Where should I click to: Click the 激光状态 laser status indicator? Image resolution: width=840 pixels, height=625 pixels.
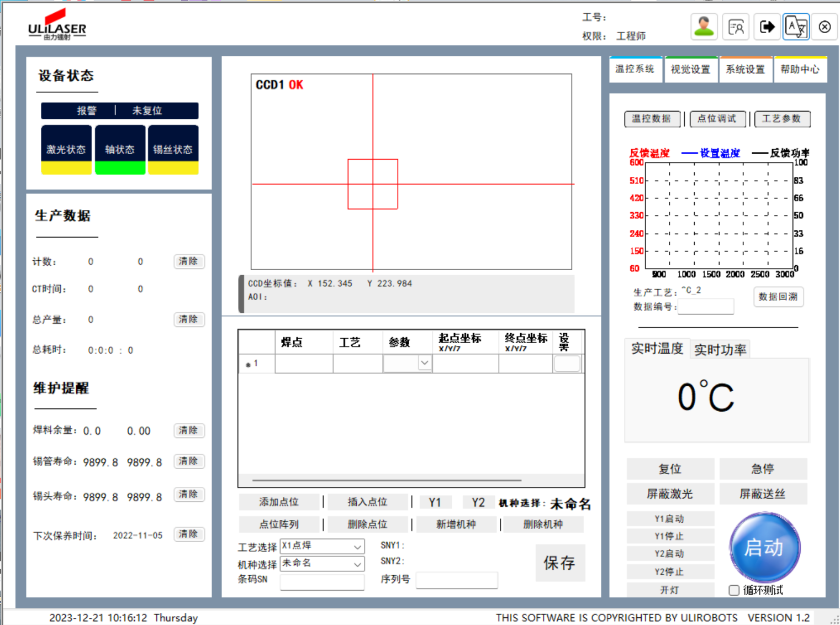[66, 150]
